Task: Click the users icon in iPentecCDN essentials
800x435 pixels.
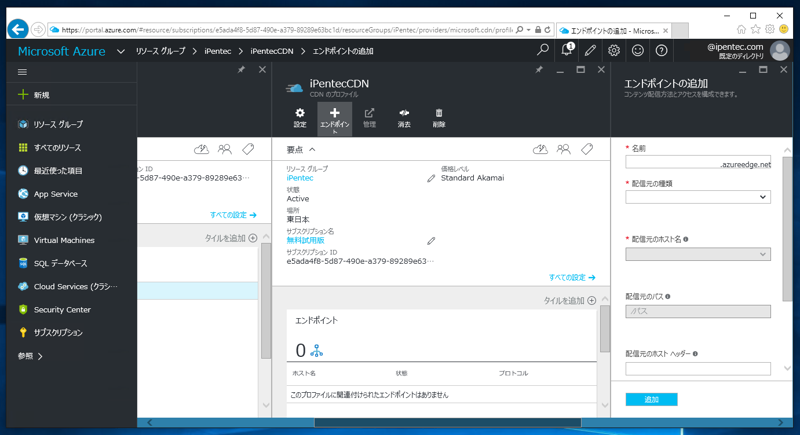Action: coord(564,149)
